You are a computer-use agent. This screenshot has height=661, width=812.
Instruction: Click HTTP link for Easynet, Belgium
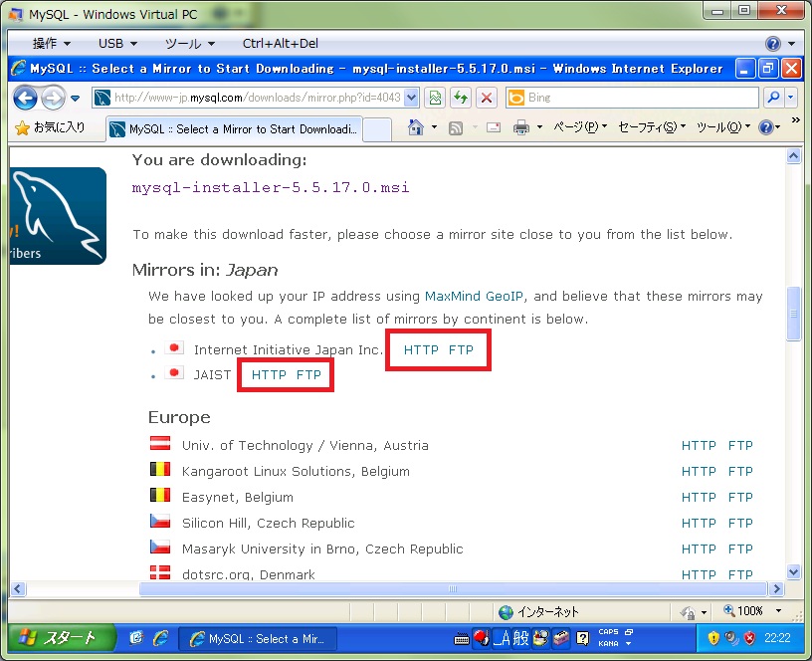(699, 498)
